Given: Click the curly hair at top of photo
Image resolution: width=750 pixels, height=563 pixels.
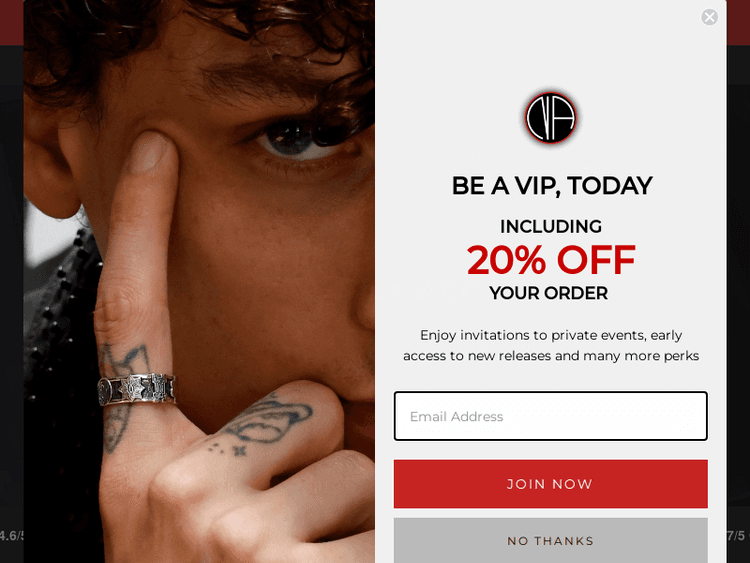Looking at the screenshot, I should 191,29.
